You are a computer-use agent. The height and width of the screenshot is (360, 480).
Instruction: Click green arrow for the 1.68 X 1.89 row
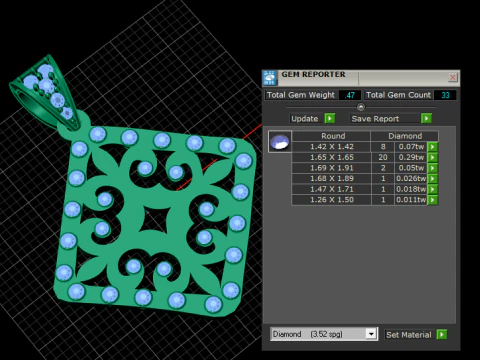pyautogui.click(x=433, y=179)
